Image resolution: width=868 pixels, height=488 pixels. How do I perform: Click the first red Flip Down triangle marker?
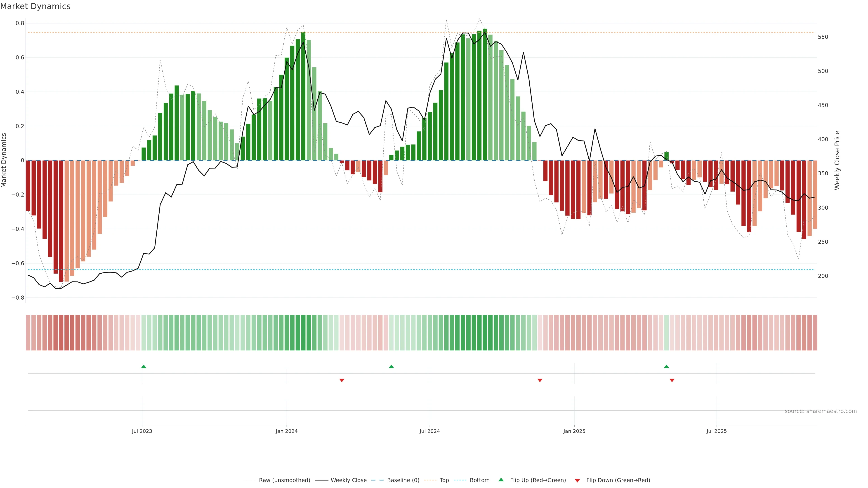pos(342,380)
